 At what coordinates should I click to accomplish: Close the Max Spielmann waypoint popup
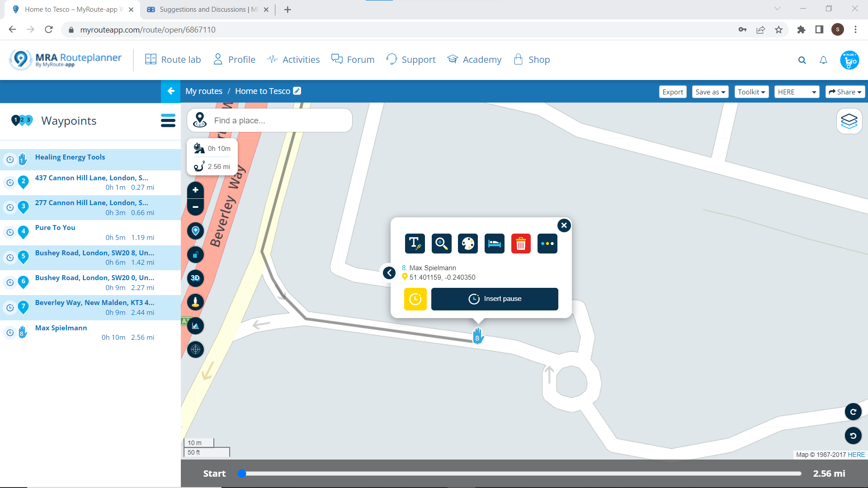[x=564, y=225]
